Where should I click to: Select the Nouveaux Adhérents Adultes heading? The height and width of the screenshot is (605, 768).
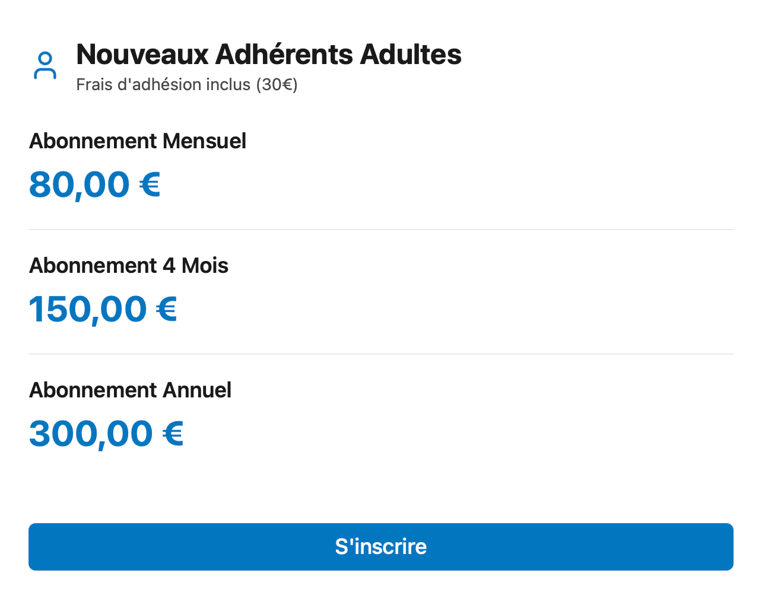(268, 54)
